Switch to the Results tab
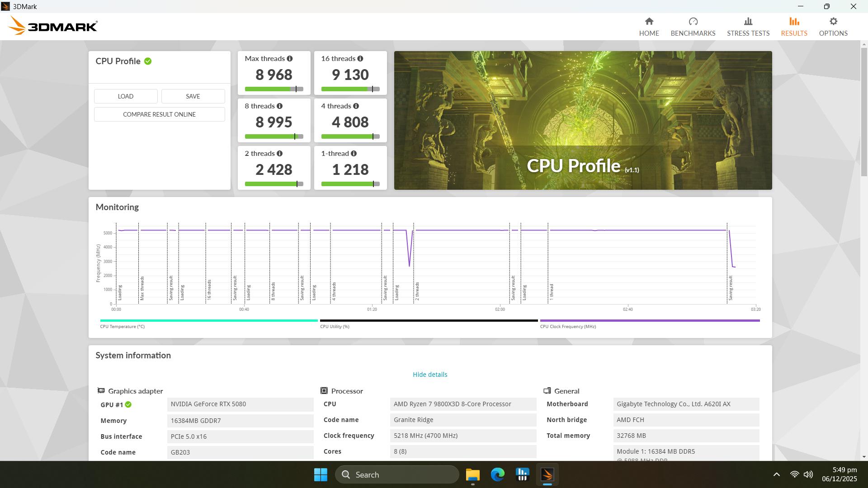 (793, 27)
